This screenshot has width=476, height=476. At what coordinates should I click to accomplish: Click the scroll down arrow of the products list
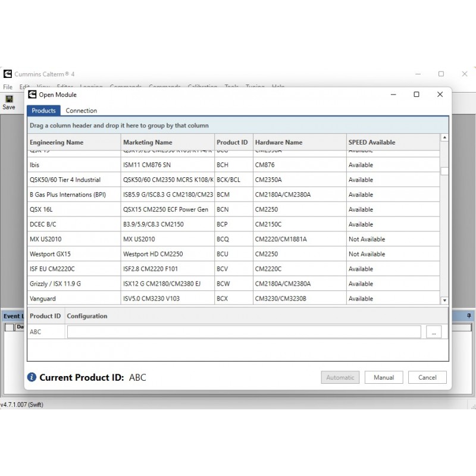(x=444, y=300)
